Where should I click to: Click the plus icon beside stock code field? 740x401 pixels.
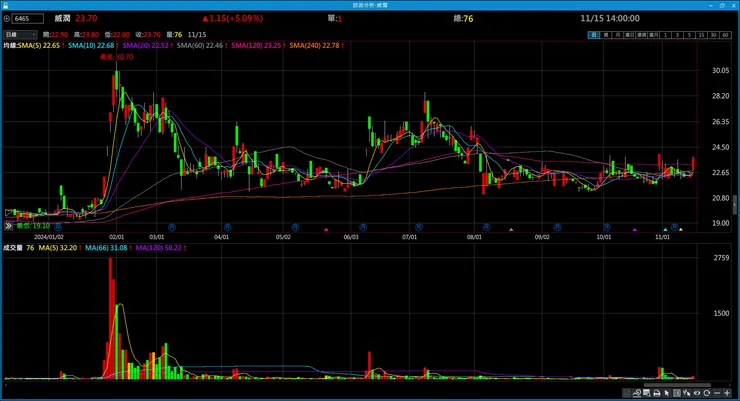coord(7,19)
